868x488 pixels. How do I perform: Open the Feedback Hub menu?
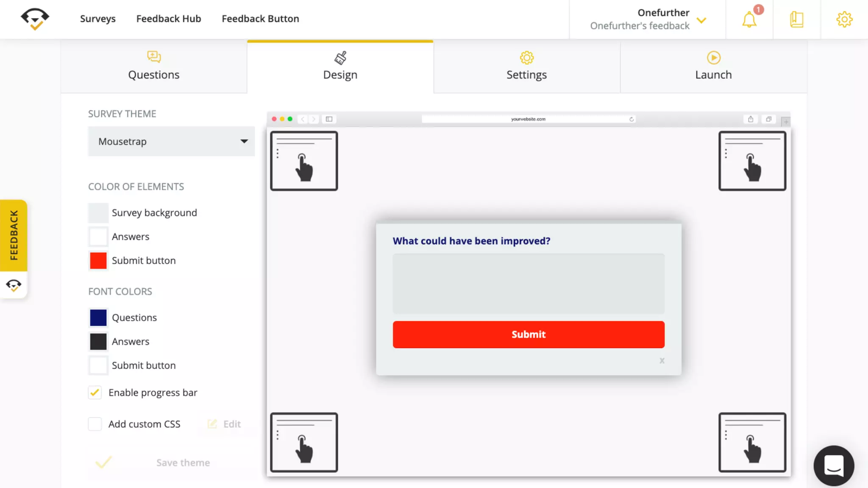tap(168, 19)
